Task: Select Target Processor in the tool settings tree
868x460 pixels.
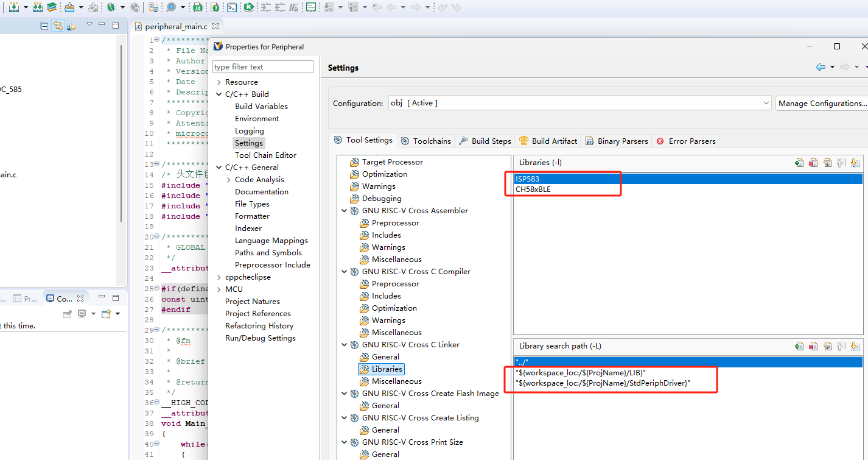Action: tap(392, 162)
